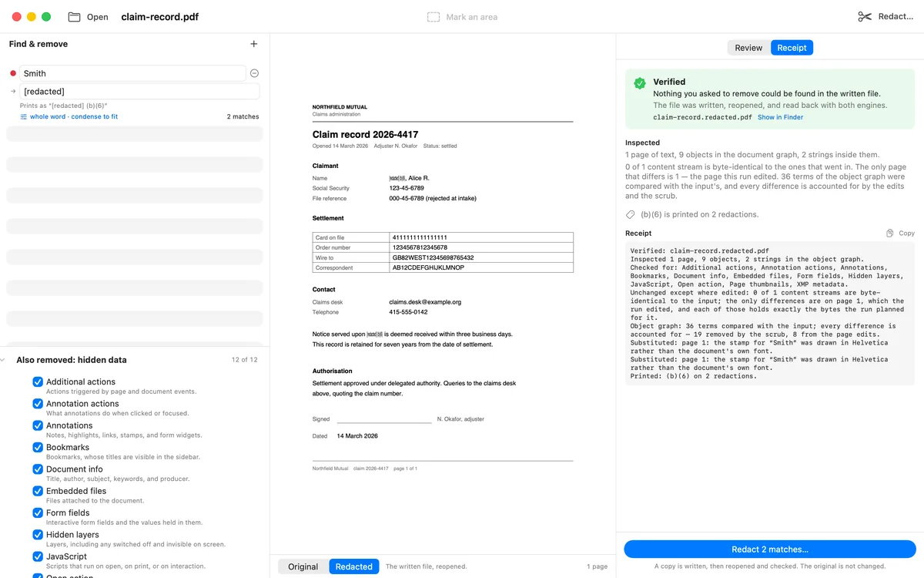
Task: Click the GB82WEST12345698765432 wire cell
Action: pyautogui.click(x=482, y=257)
